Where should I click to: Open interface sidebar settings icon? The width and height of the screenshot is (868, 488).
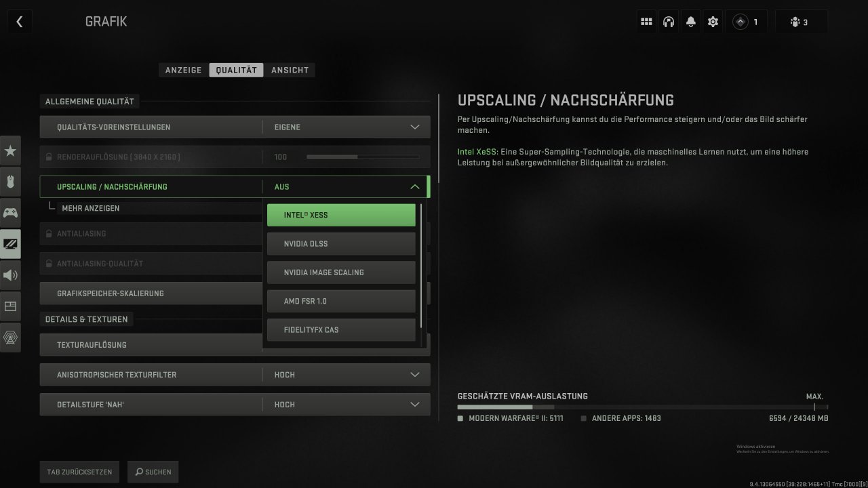click(10, 306)
